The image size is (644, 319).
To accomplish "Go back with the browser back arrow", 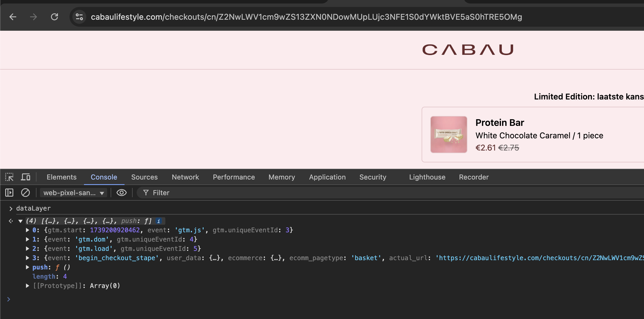I will pos(13,17).
